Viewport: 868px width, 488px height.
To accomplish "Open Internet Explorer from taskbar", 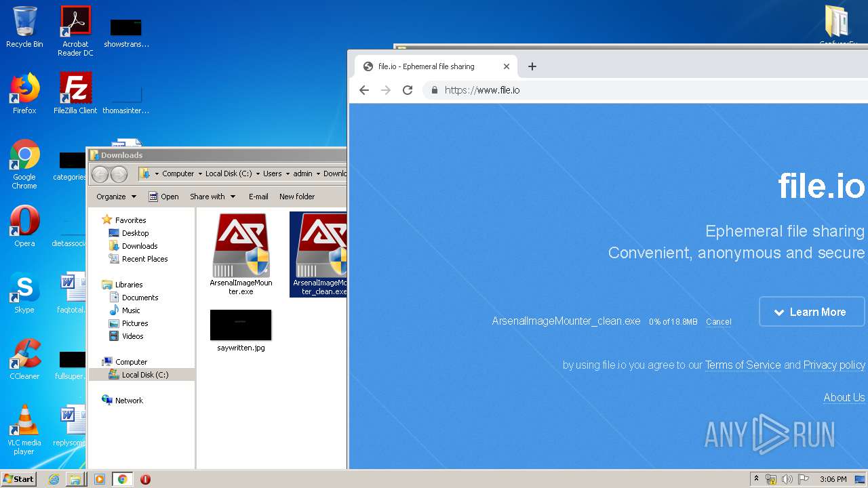I will 54,479.
